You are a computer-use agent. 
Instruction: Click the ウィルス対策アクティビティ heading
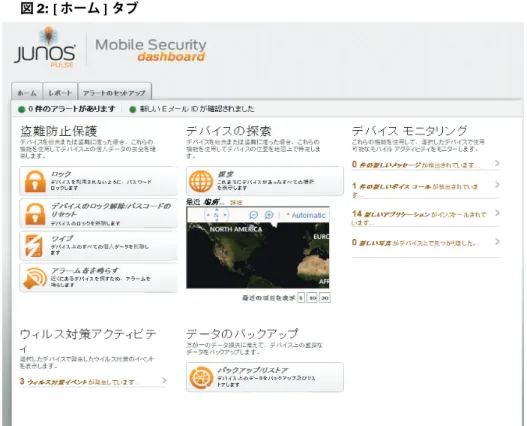pyautogui.click(x=88, y=341)
